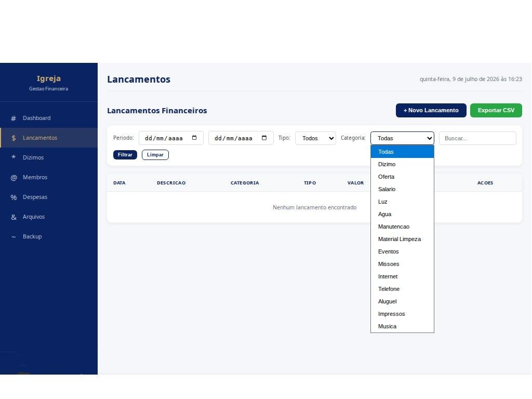
Task: Select Todas option in category list
Action: click(403, 152)
